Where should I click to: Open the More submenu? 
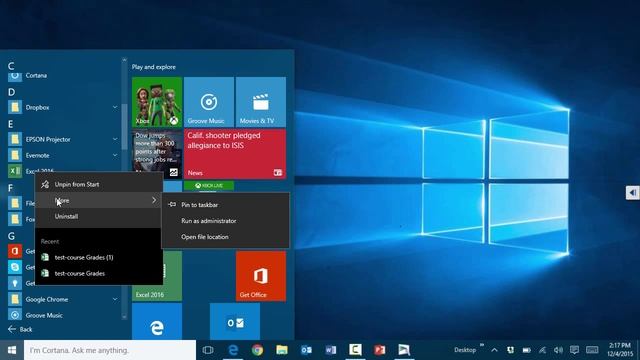pyautogui.click(x=98, y=200)
